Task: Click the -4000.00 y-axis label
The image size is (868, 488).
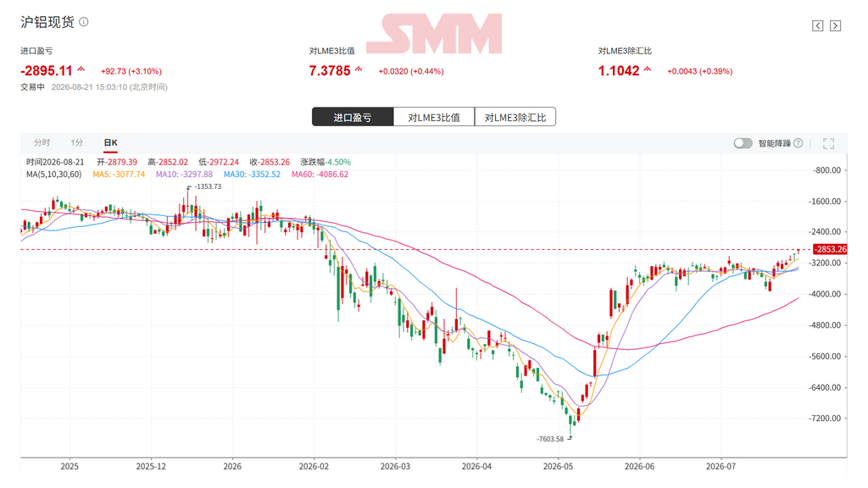Action: click(x=825, y=294)
